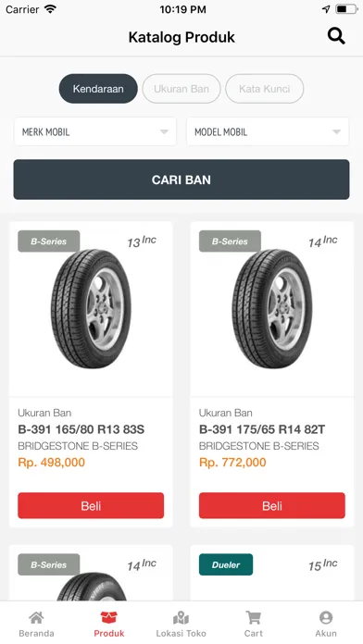This screenshot has width=363, height=644.
Task: Open search with the magnifier icon
Action: tap(336, 36)
